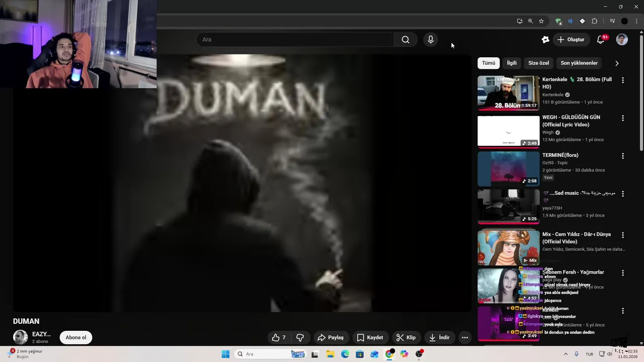
Task: Start voice search with microphone icon
Action: coord(431,40)
